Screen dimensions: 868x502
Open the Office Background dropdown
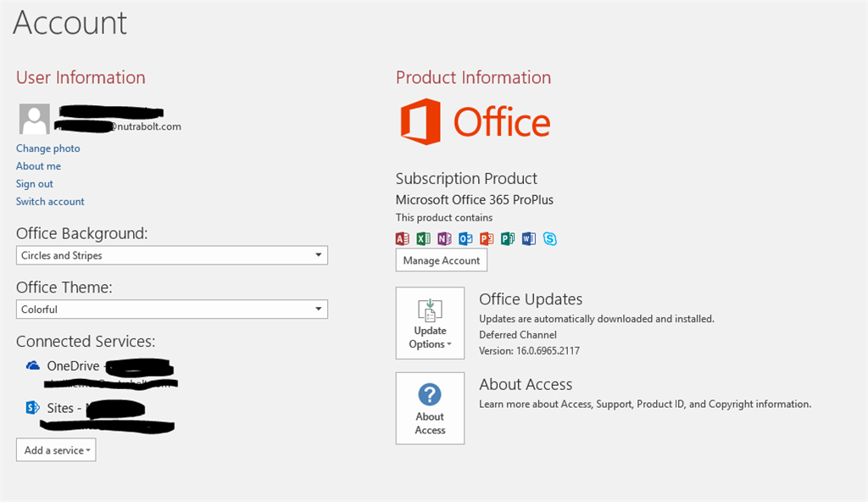171,255
